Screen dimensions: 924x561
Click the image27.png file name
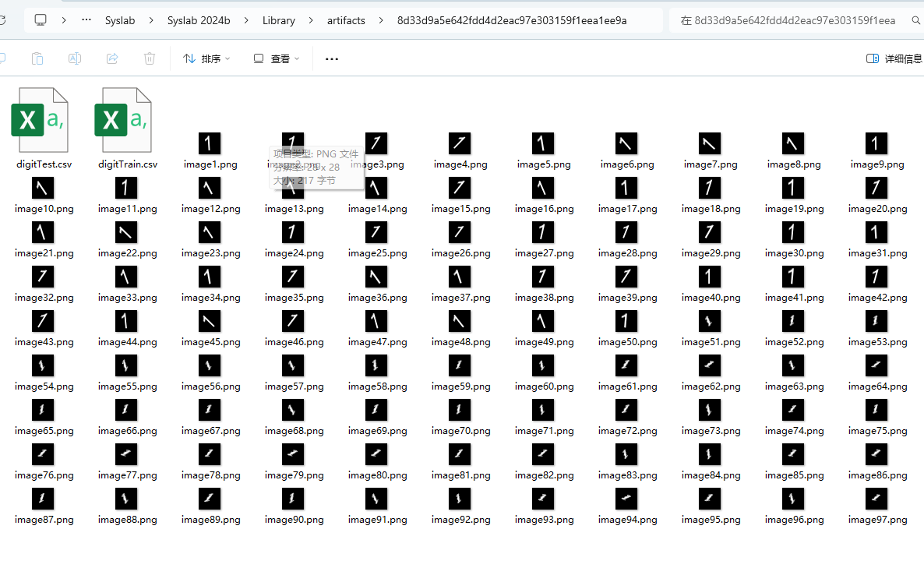point(545,252)
